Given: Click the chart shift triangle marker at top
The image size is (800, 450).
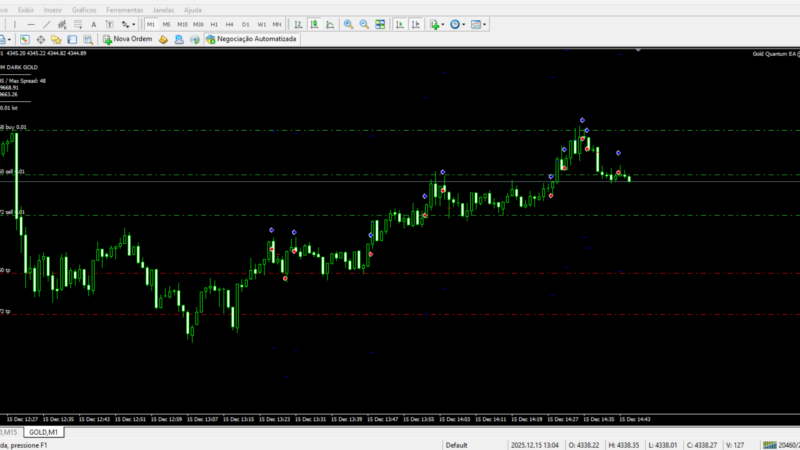Looking at the screenshot, I should pyautogui.click(x=638, y=50).
